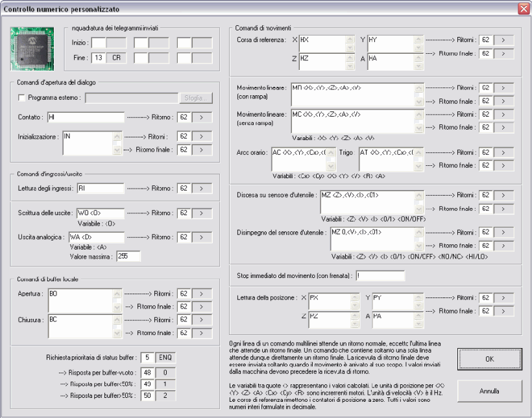Image resolution: width=532 pixels, height=418 pixels.
Task: Open the Uscita analogica Ritorno arrow button
Action: (202, 237)
